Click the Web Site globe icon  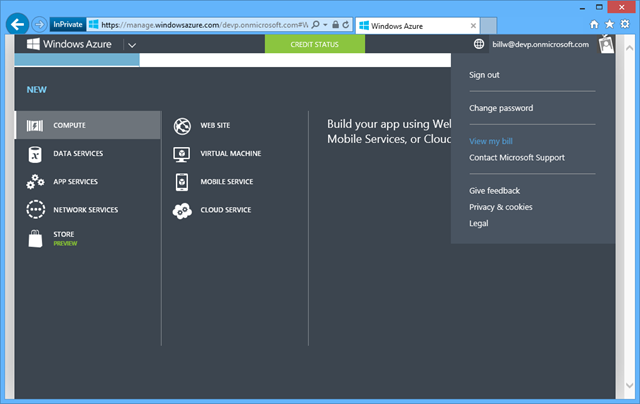tap(182, 126)
